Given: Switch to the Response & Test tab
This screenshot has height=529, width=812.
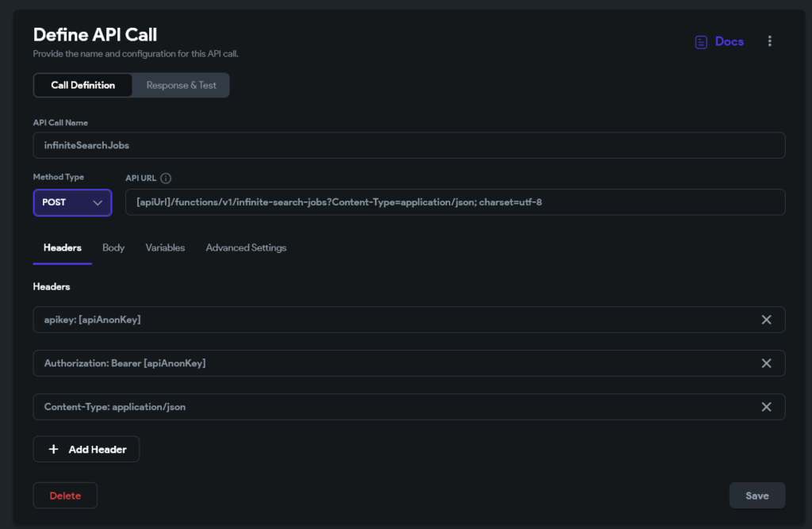Looking at the screenshot, I should 180,85.
